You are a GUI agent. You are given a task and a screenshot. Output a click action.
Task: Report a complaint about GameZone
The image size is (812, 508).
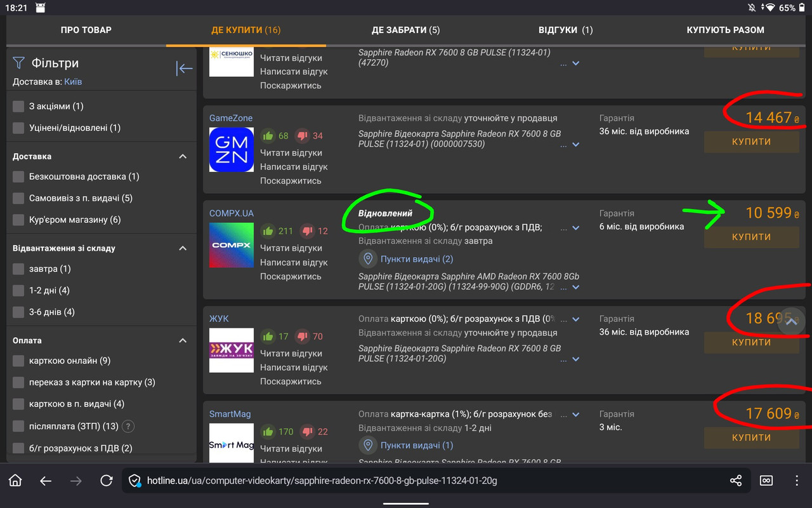291,181
